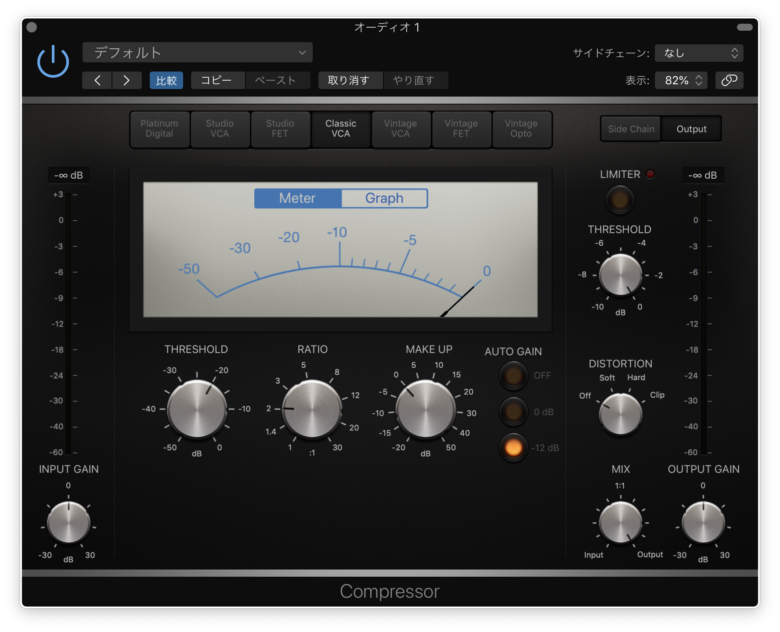This screenshot has height=632, width=780.
Task: Show the Meter display
Action: 297,198
